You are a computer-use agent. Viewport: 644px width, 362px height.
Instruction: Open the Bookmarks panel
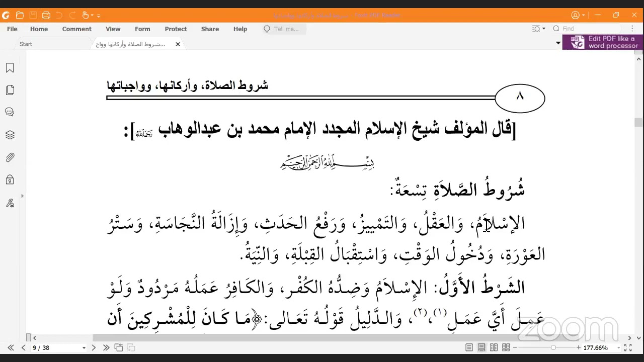[x=10, y=68]
